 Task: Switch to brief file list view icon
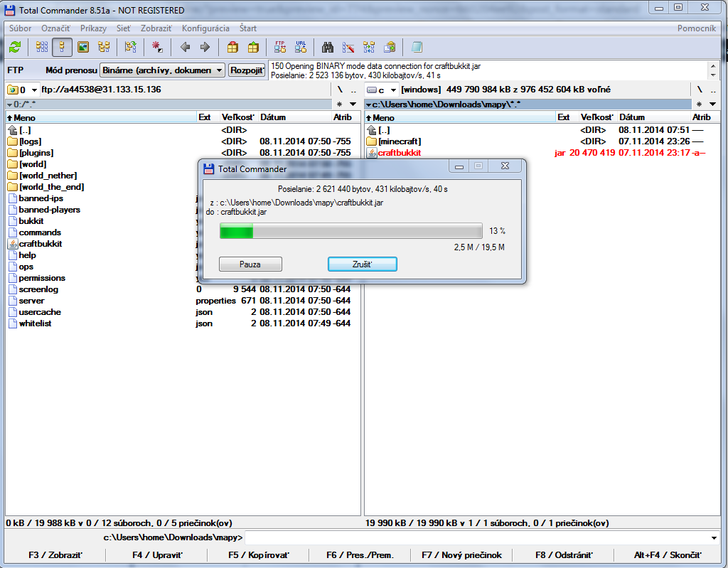tap(42, 47)
